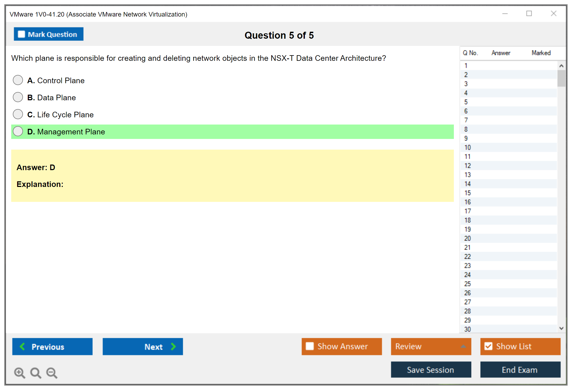Maximize the exam window
574x392 pixels.
(529, 14)
